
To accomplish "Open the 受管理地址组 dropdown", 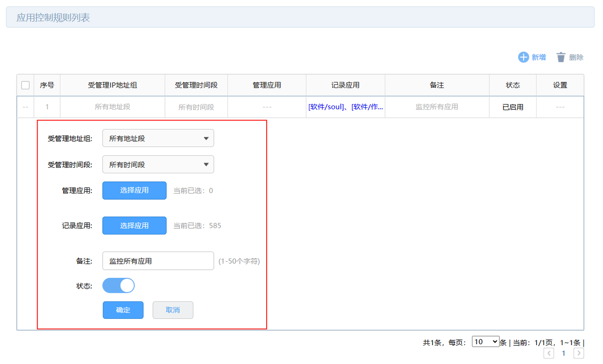I will [158, 138].
